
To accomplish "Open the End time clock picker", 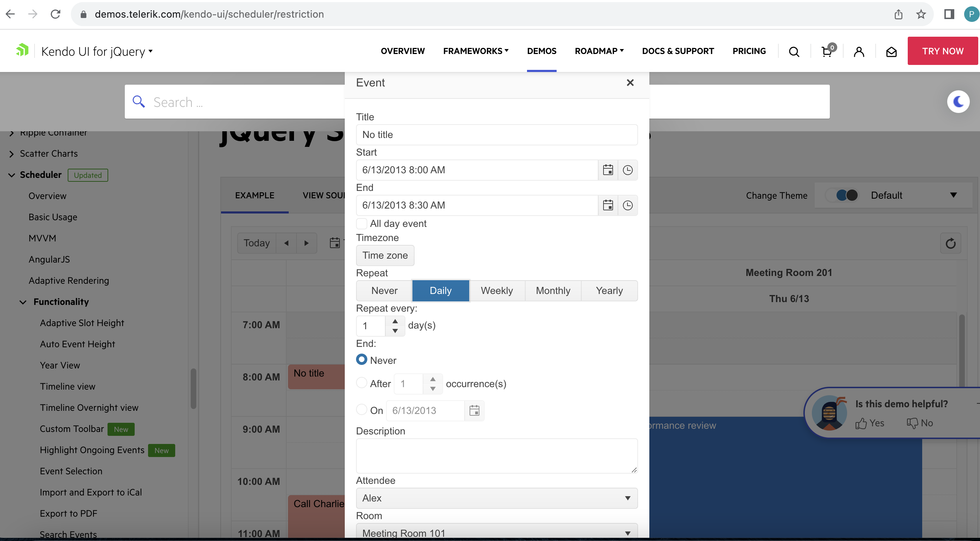I will coord(627,205).
